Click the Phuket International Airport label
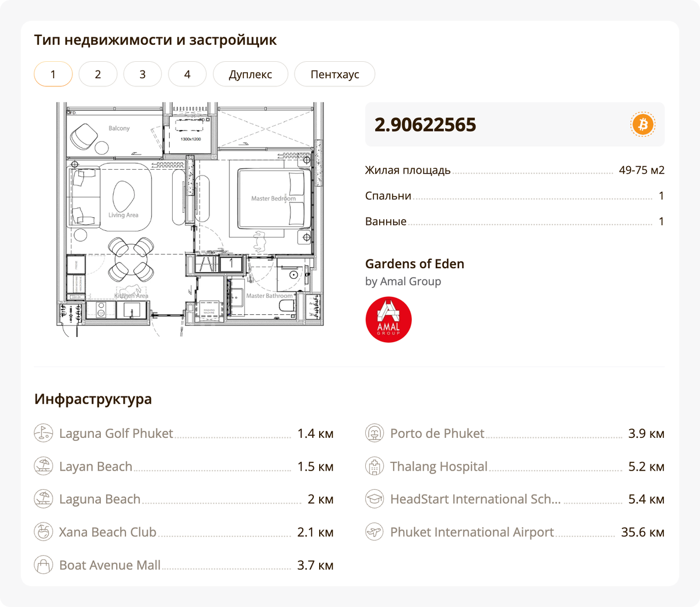Image resolution: width=700 pixels, height=607 pixels. pos(472,532)
